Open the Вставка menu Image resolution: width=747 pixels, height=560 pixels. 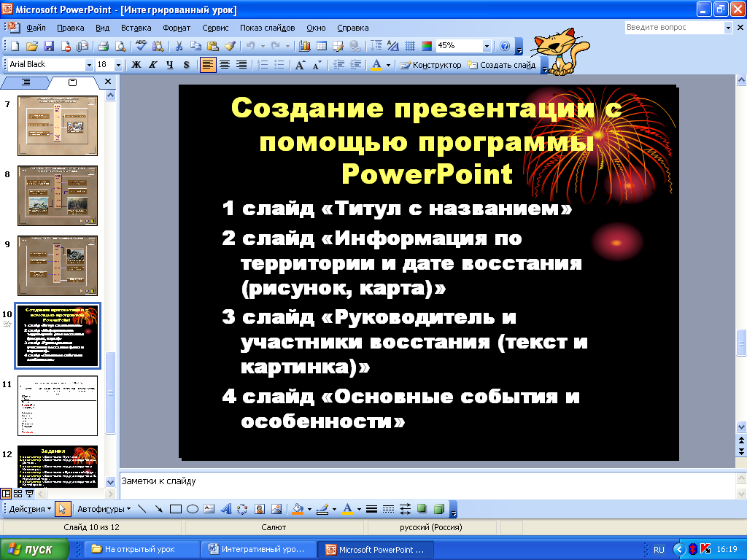136,28
